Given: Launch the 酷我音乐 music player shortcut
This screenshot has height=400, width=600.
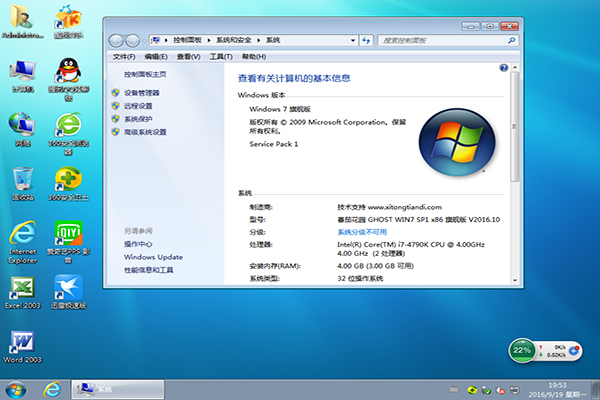Looking at the screenshot, I should 68,22.
